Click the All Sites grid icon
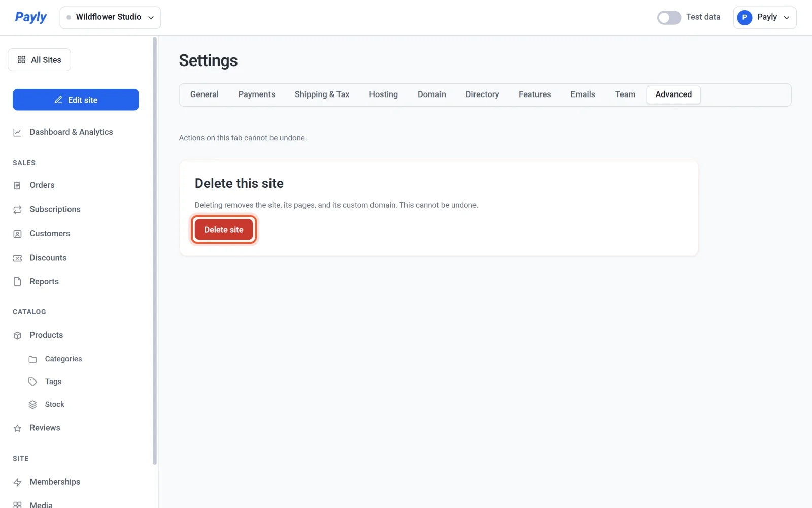Viewport: 812px width, 508px height. (21, 60)
